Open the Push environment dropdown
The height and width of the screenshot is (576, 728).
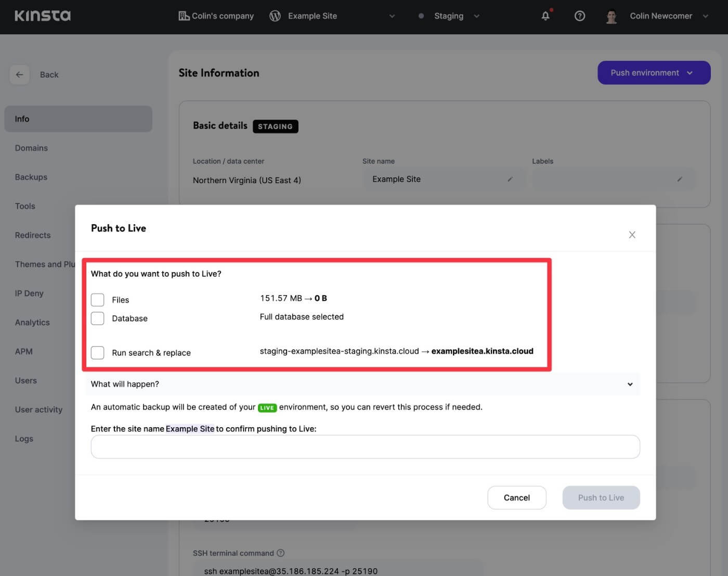[x=654, y=73]
